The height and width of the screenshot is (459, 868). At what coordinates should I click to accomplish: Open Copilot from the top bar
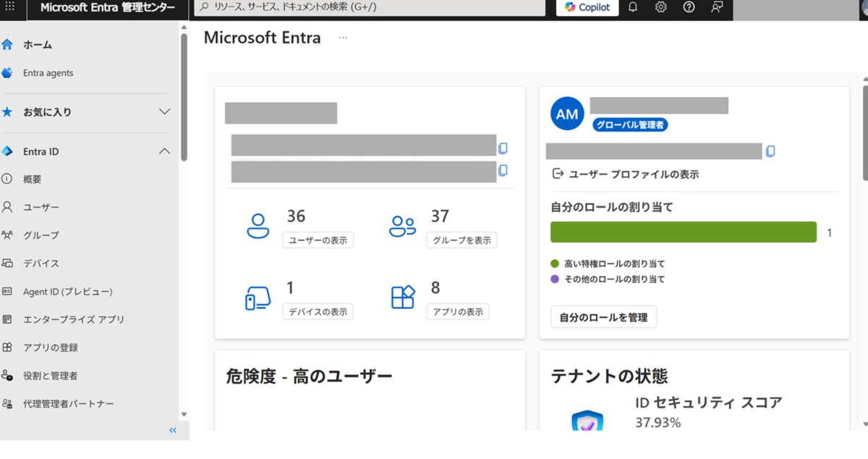pos(587,7)
